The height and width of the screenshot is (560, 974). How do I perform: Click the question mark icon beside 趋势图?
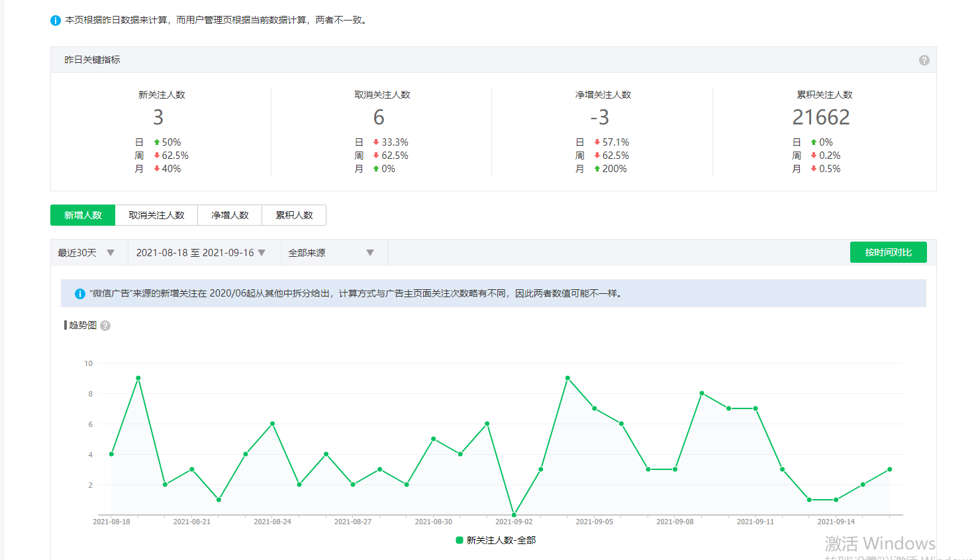pos(105,326)
